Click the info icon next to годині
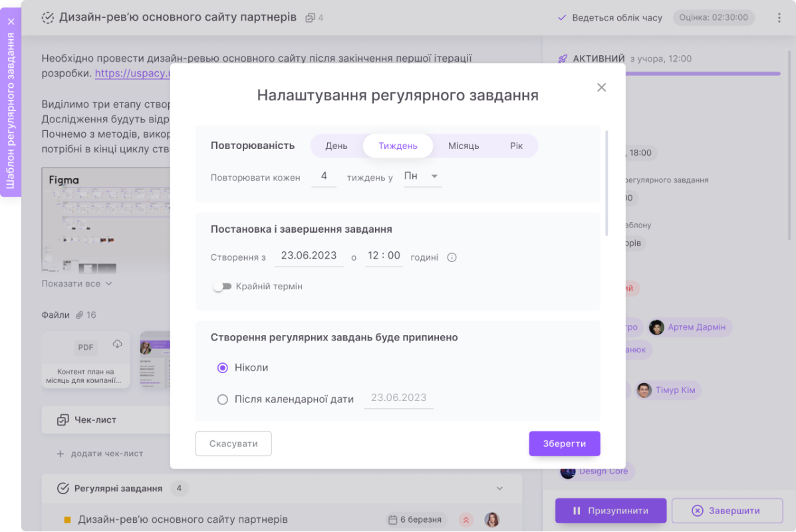The height and width of the screenshot is (532, 796). point(452,257)
